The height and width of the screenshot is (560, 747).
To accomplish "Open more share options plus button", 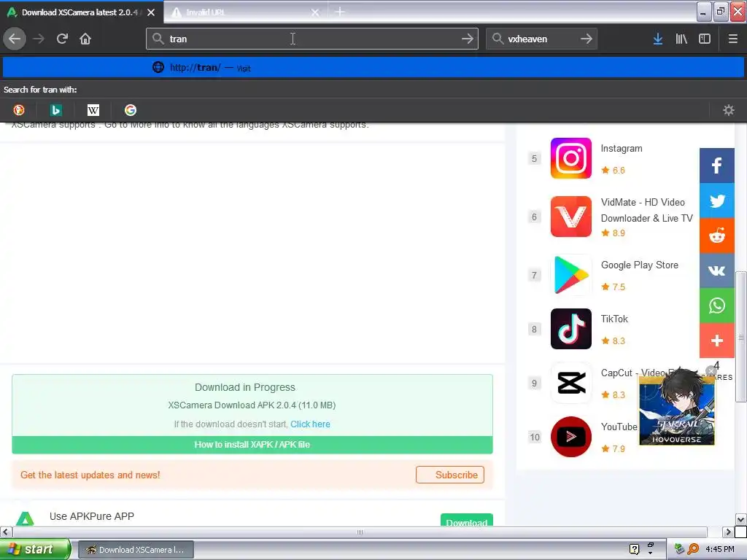I will click(716, 341).
